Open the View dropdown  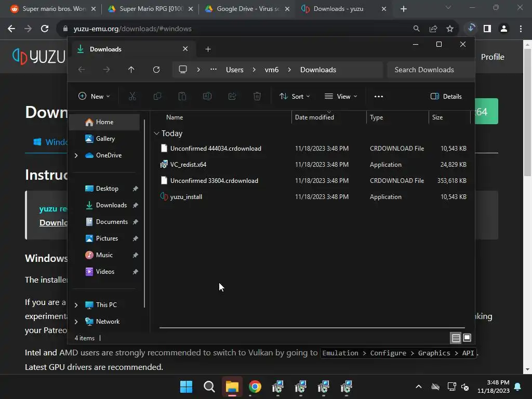(341, 96)
